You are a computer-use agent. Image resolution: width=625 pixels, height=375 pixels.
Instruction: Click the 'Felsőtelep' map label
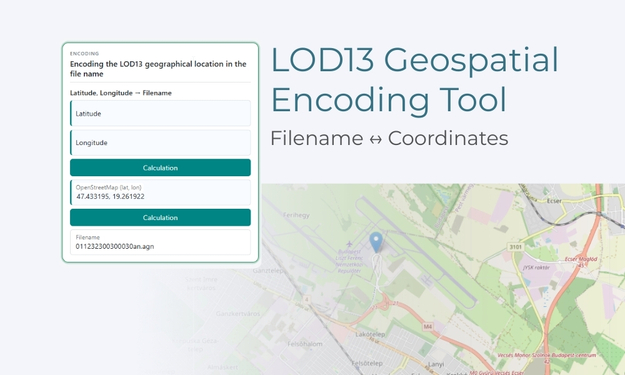[x=367, y=363]
